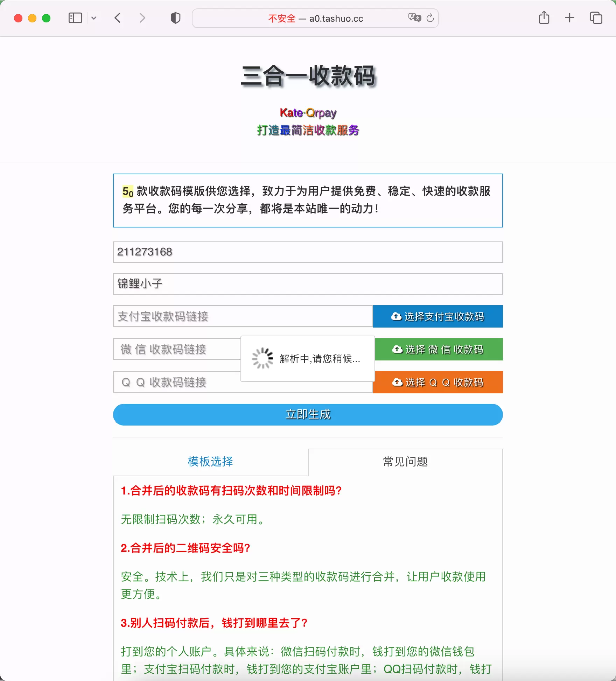Open the sidebar dropdown chevron
Screen dimensions: 616x681
[94, 18]
